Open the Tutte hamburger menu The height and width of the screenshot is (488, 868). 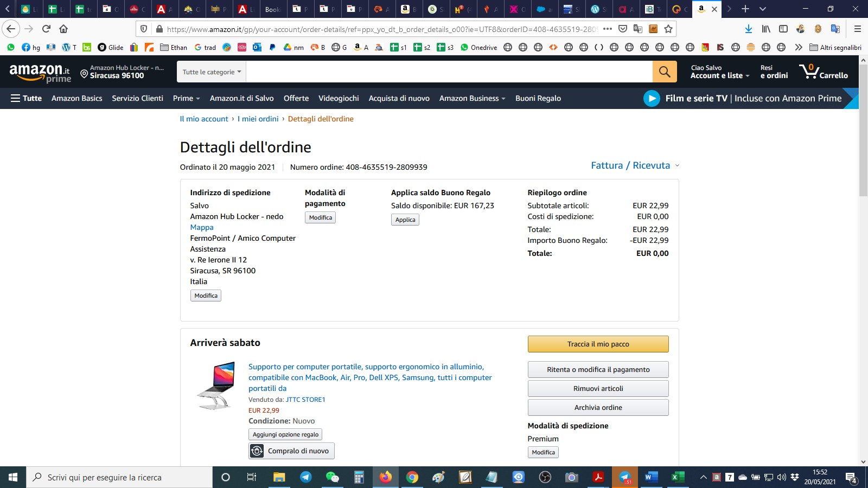26,98
